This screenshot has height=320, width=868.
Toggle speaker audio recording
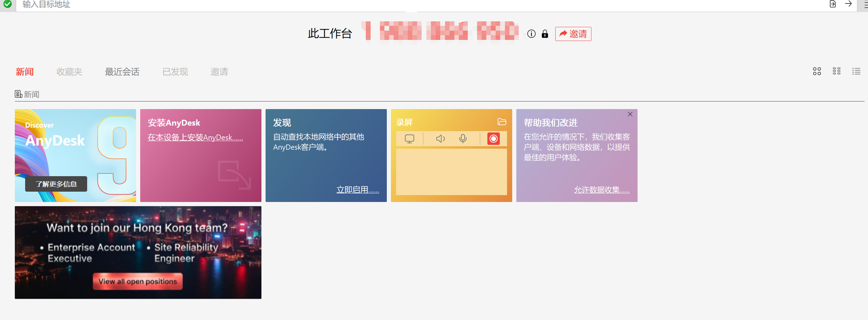click(x=441, y=139)
